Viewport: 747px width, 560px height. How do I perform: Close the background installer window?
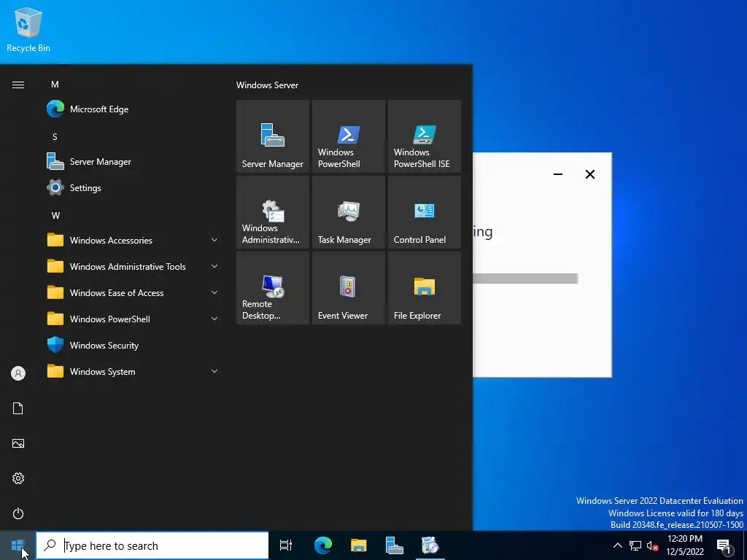point(589,174)
